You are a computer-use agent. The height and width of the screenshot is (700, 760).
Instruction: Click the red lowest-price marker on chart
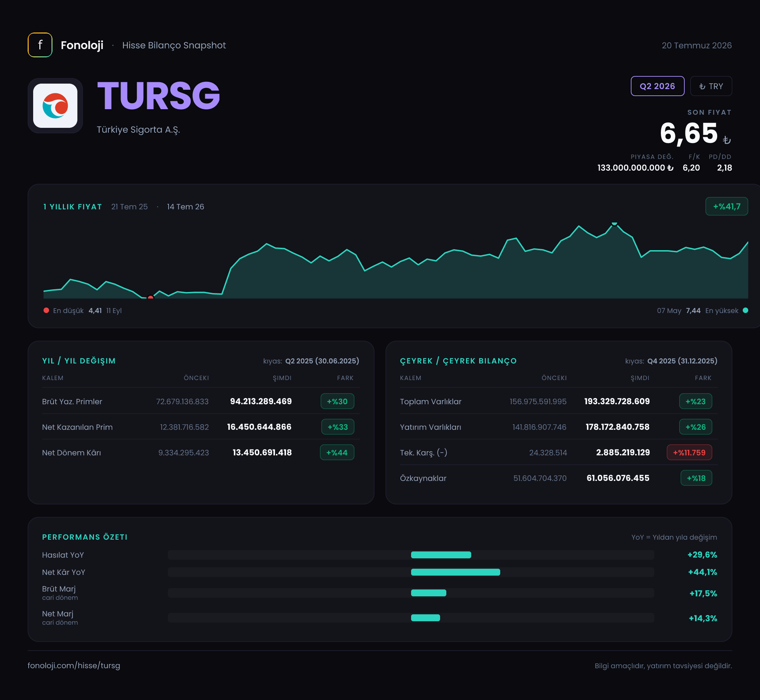click(x=150, y=297)
